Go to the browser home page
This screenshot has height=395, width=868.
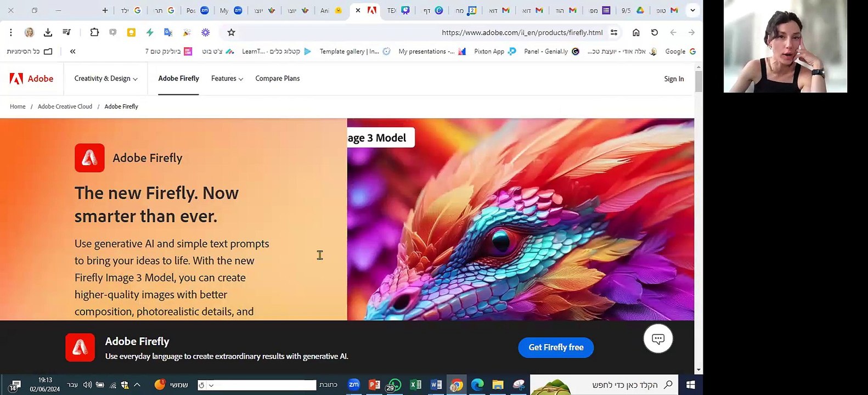coord(636,32)
